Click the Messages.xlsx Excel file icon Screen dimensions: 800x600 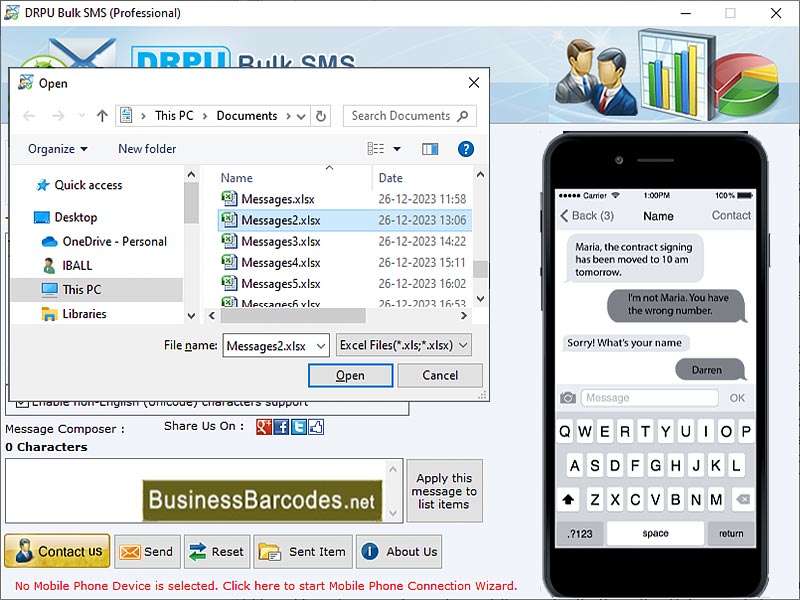point(229,198)
